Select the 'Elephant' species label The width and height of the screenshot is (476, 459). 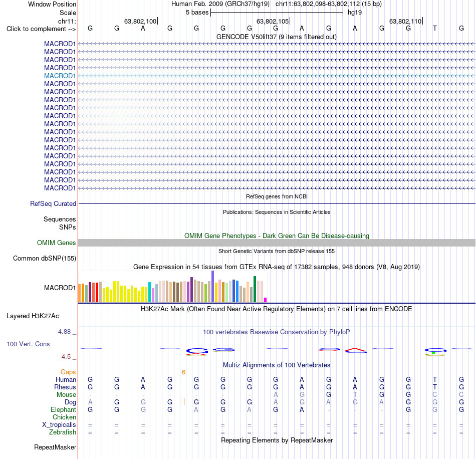[63, 410]
